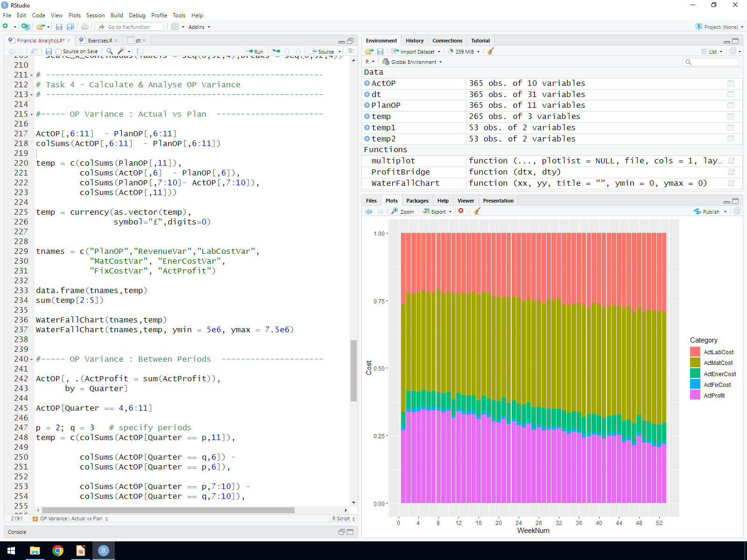Remove the current plot with red X
The height and width of the screenshot is (560, 747).
[x=461, y=211]
